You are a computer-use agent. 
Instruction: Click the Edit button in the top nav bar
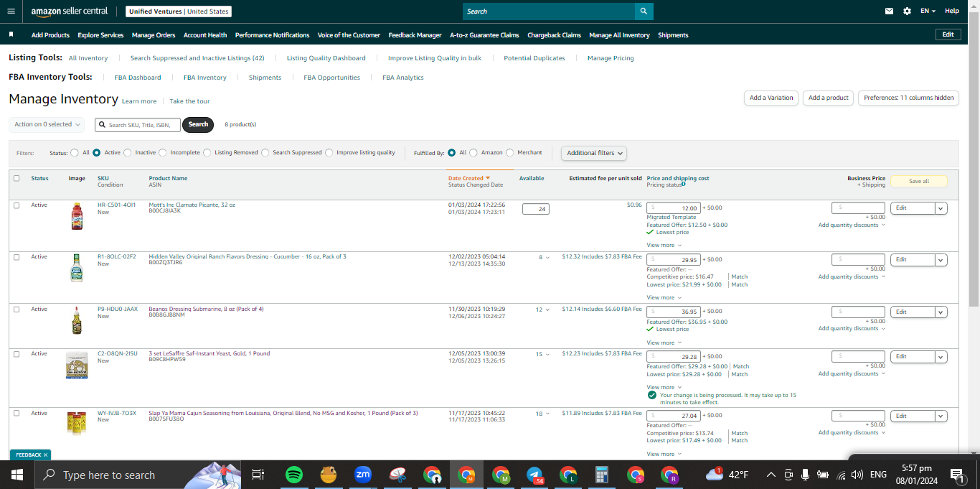point(948,34)
